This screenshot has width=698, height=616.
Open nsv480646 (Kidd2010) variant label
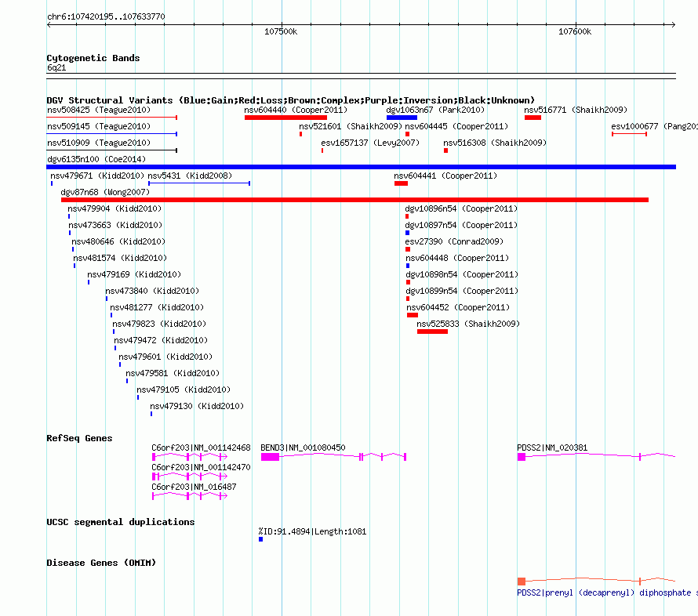coord(118,241)
